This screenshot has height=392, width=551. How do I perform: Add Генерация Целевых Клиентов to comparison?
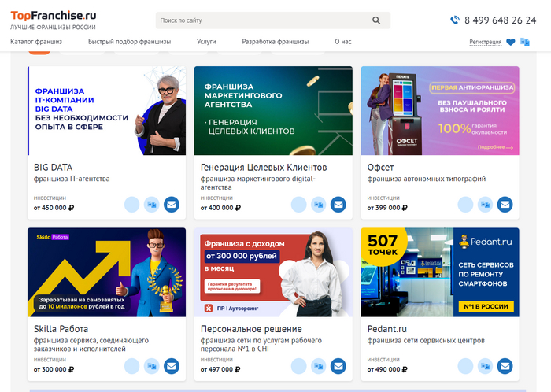click(318, 205)
